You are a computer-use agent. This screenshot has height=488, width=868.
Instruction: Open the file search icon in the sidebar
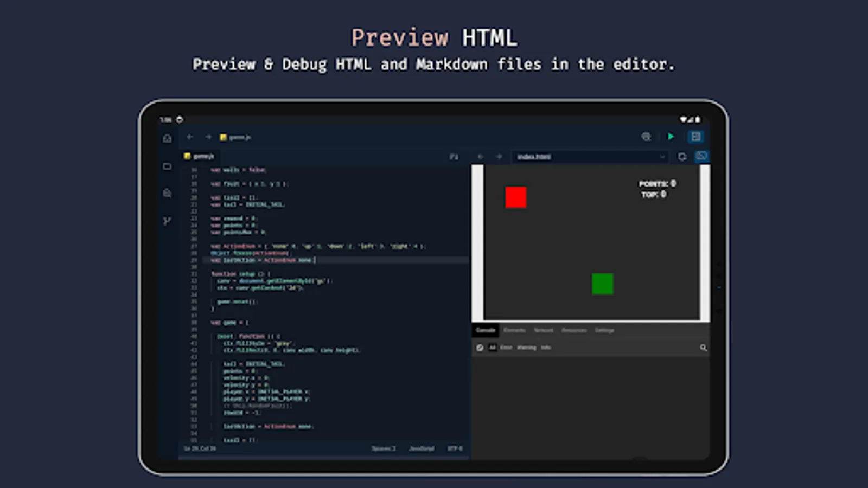click(x=167, y=193)
